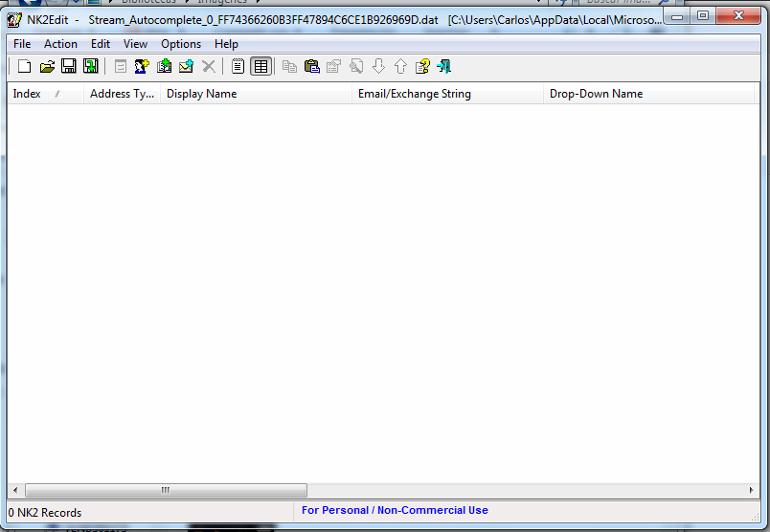Open the Options menu
Screen dimensions: 770x532
(x=181, y=44)
